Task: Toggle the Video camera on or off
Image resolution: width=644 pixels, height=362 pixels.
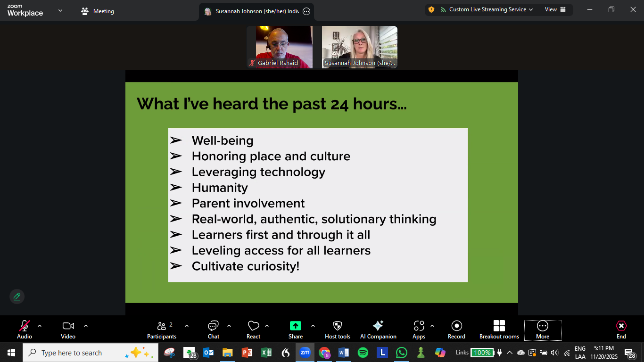Action: [68, 329]
